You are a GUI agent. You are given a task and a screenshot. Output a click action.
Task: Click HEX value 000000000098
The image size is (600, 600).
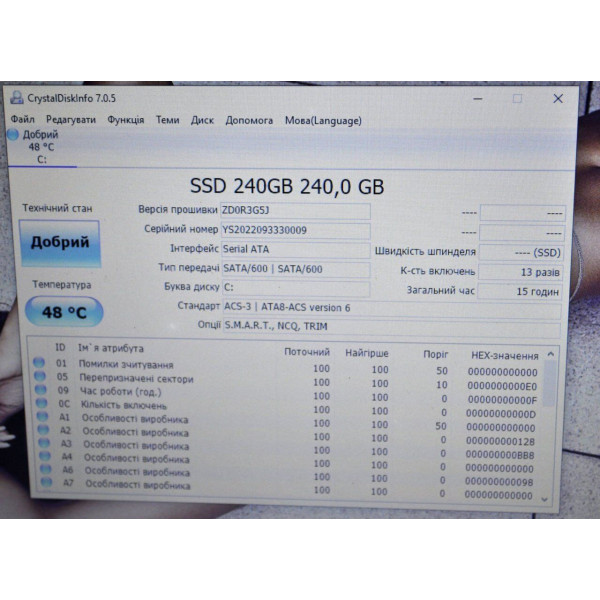499,482
